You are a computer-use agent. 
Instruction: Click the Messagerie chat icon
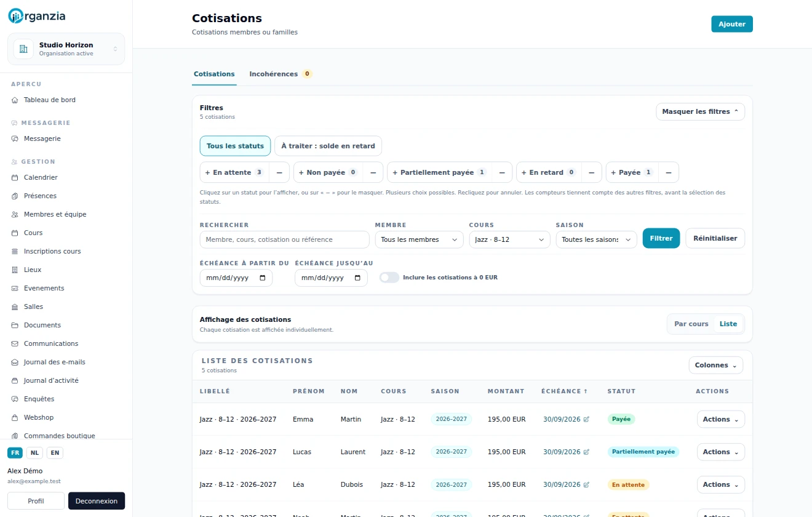(x=15, y=138)
